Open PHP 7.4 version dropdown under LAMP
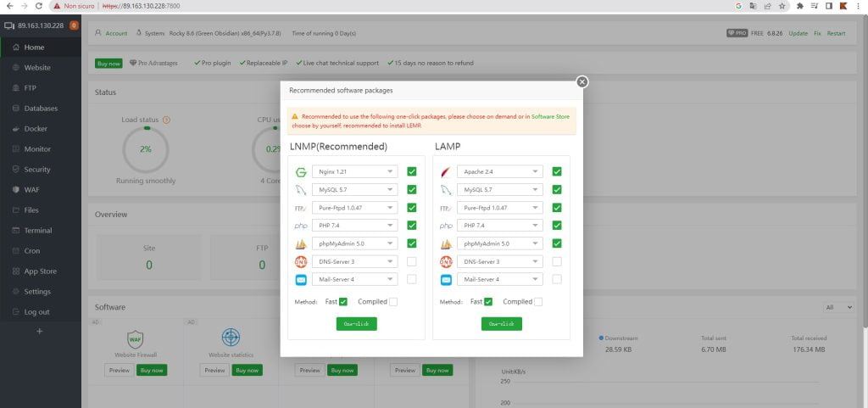Screen dimensions: 868x408 [500, 226]
